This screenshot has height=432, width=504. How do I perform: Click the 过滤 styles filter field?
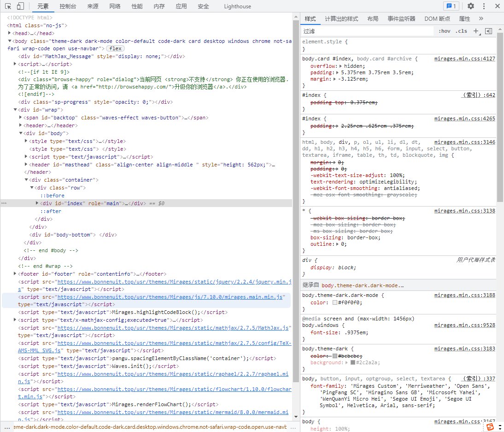(367, 31)
